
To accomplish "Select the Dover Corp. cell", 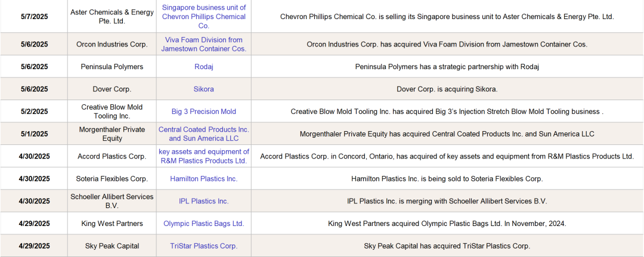I will coord(112,89).
